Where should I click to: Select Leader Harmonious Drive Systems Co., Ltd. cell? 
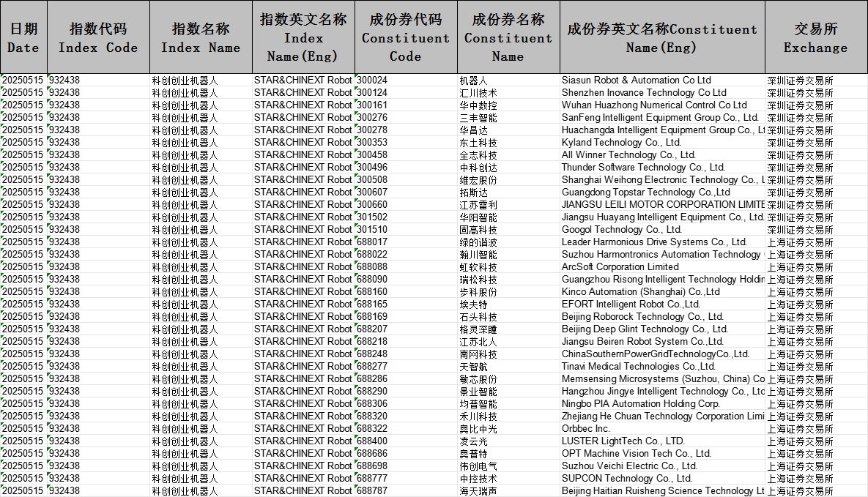[x=662, y=242]
